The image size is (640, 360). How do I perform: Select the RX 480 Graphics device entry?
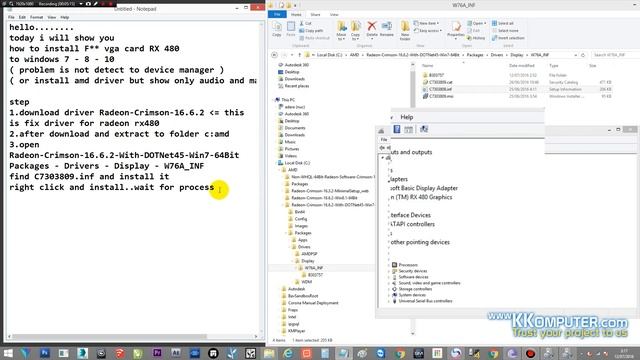[421, 197]
